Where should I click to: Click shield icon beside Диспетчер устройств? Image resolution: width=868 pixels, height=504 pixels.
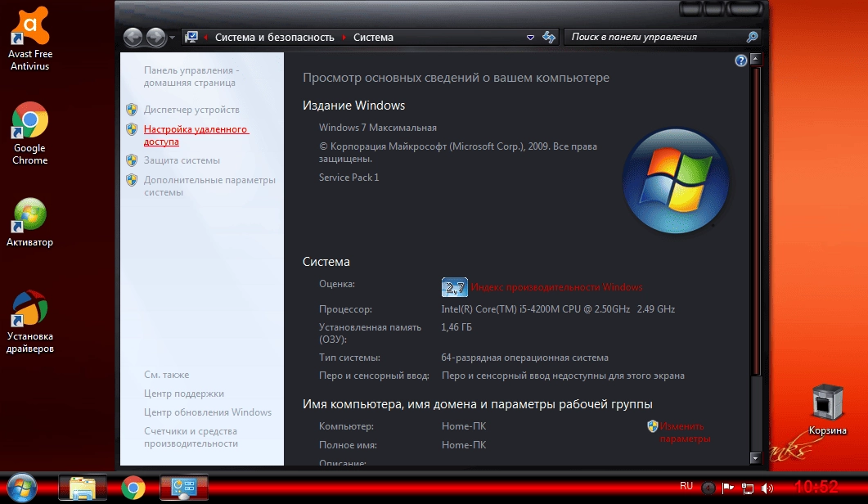tap(132, 110)
